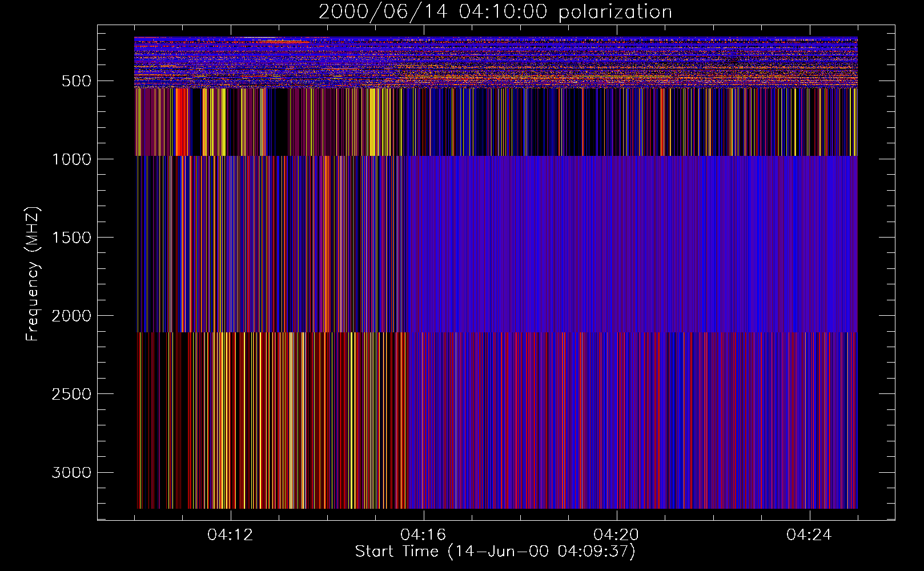Click the plot title '2000/06/14 04:10:00 polarization'
Viewport: 924px width, 571px height.
pyautogui.click(x=495, y=12)
